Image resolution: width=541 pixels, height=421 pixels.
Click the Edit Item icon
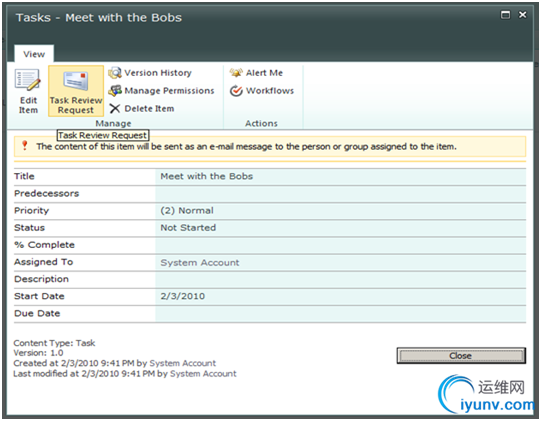point(28,80)
